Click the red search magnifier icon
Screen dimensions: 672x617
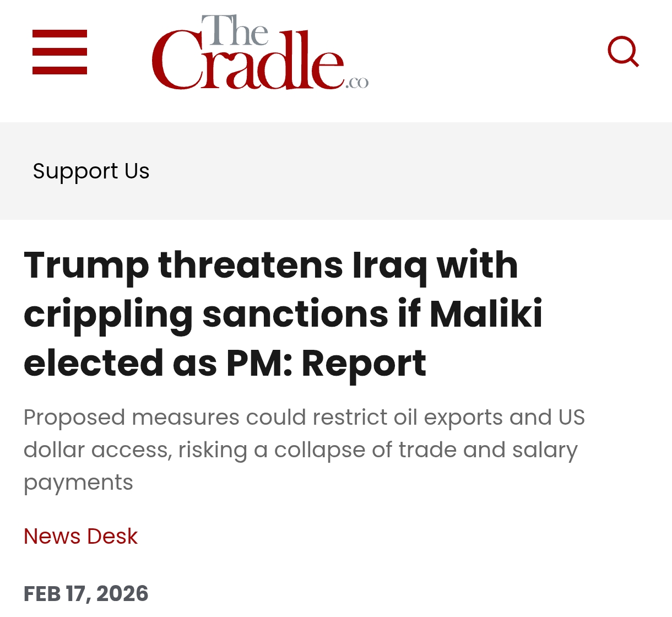tap(623, 52)
